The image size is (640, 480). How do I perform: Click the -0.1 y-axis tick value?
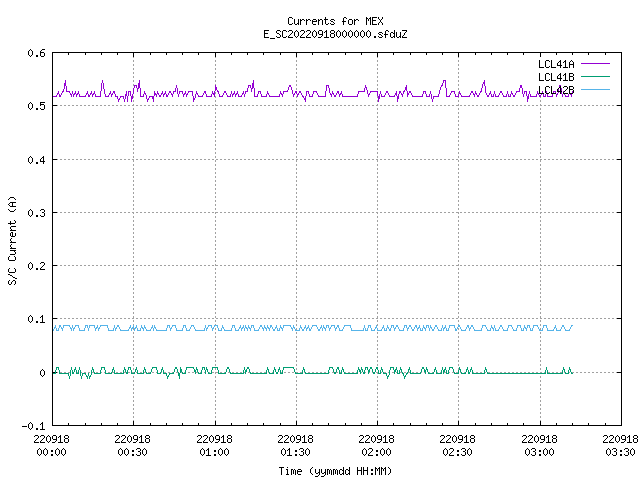[x=33, y=426]
